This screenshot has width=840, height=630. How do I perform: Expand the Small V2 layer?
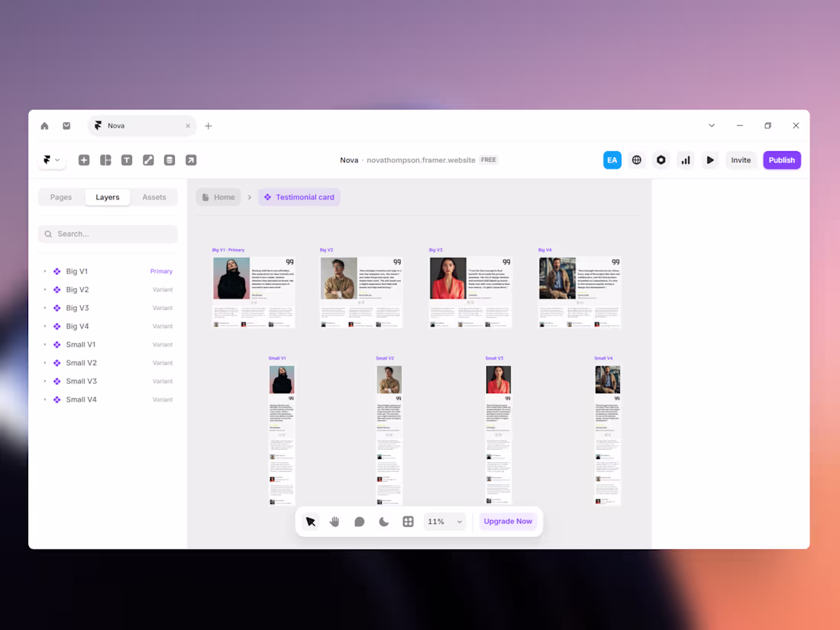45,363
